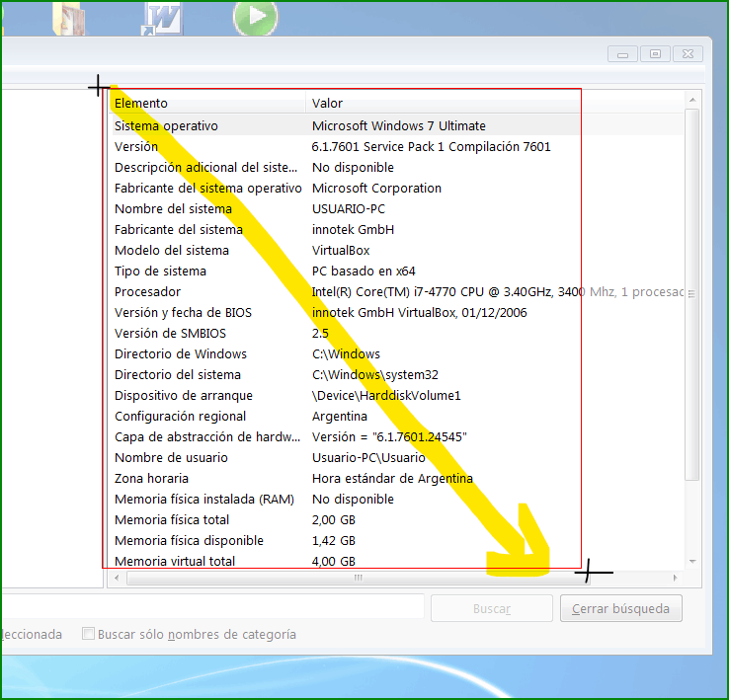Click value '4,00 GB'
Viewport: 729px width, 700px height.
click(333, 561)
